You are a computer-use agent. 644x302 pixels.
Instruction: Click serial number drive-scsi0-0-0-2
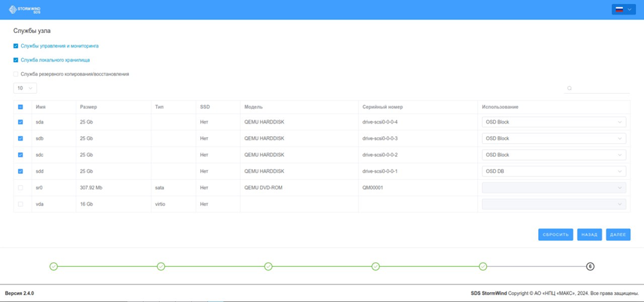click(380, 155)
